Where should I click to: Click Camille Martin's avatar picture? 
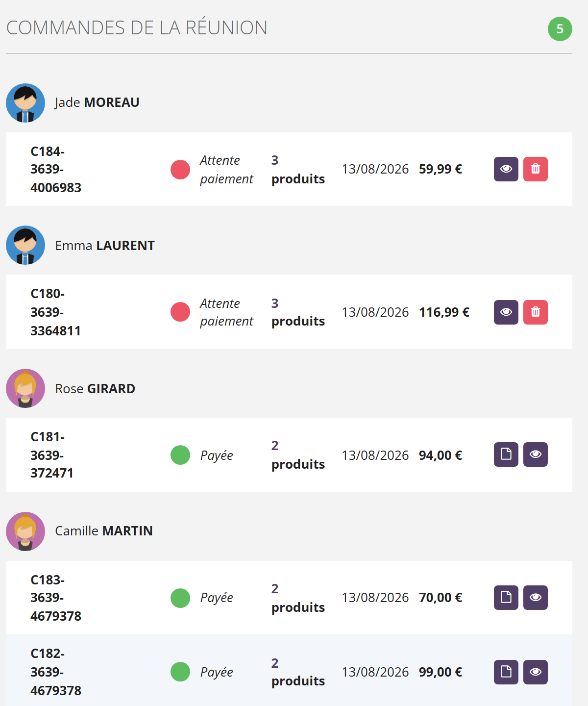[25, 531]
